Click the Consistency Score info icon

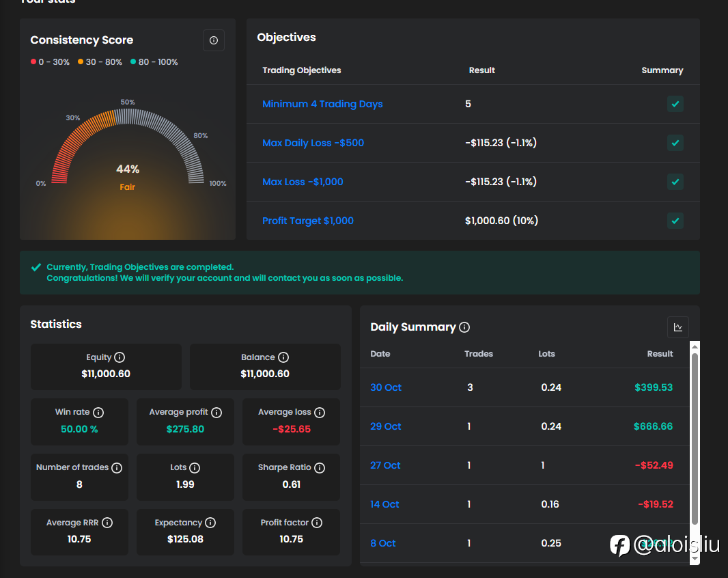click(214, 41)
